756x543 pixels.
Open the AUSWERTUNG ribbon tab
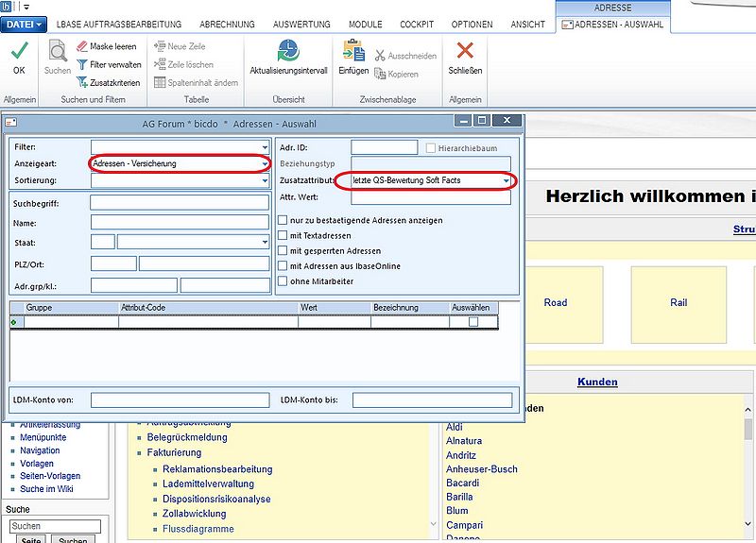[301, 25]
